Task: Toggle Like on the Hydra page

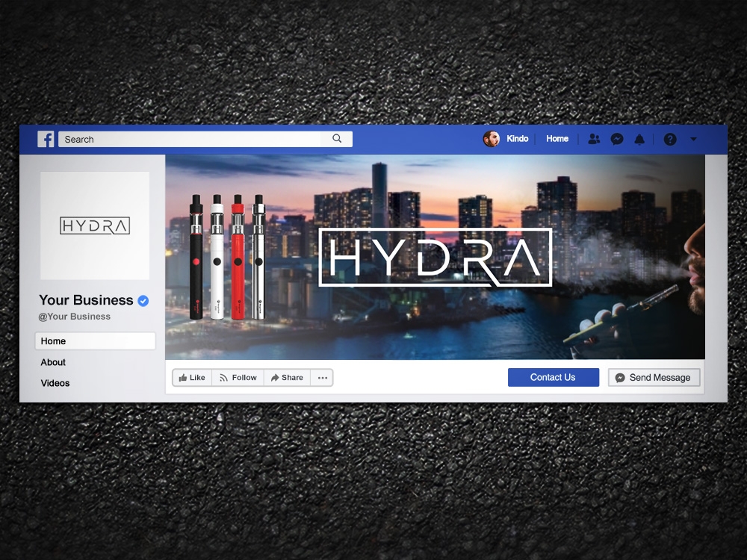Action: [x=192, y=377]
